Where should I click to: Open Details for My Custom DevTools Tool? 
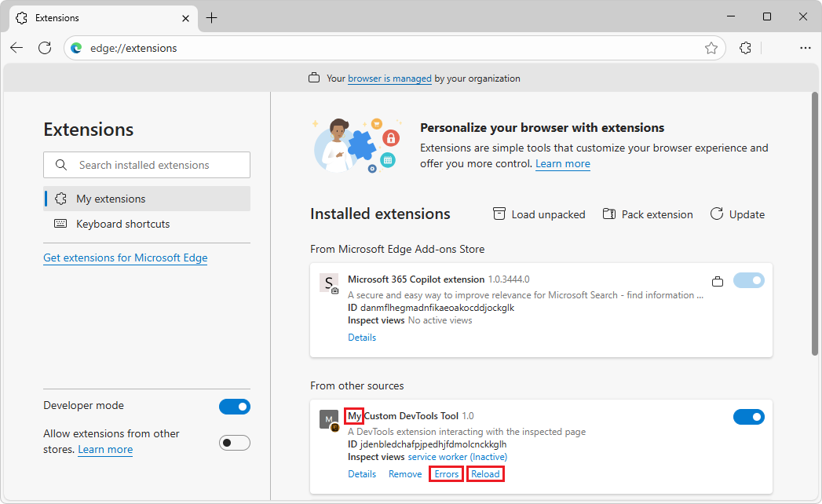click(x=362, y=474)
